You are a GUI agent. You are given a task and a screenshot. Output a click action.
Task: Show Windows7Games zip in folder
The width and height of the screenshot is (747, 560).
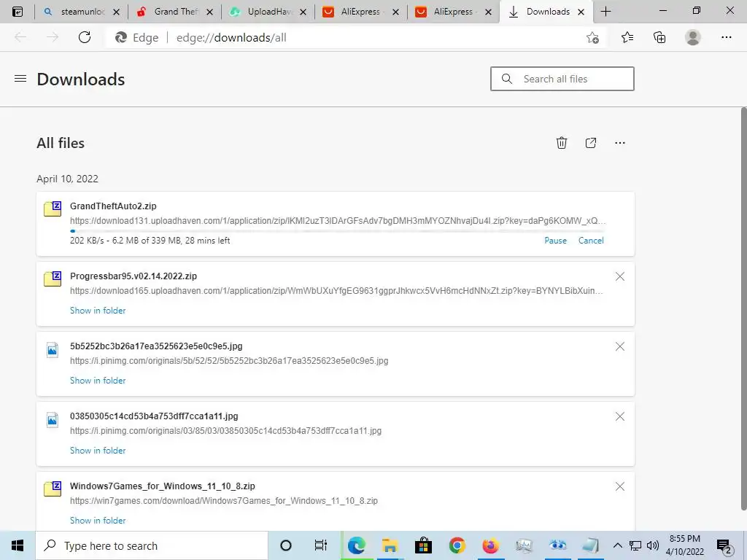point(98,521)
